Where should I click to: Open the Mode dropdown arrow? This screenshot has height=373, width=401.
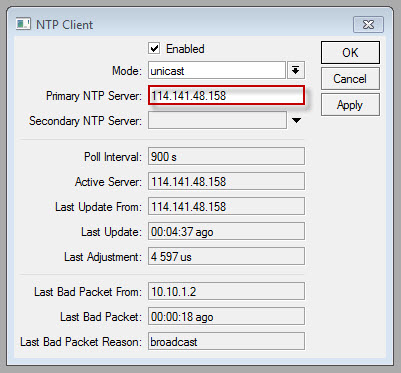[296, 70]
